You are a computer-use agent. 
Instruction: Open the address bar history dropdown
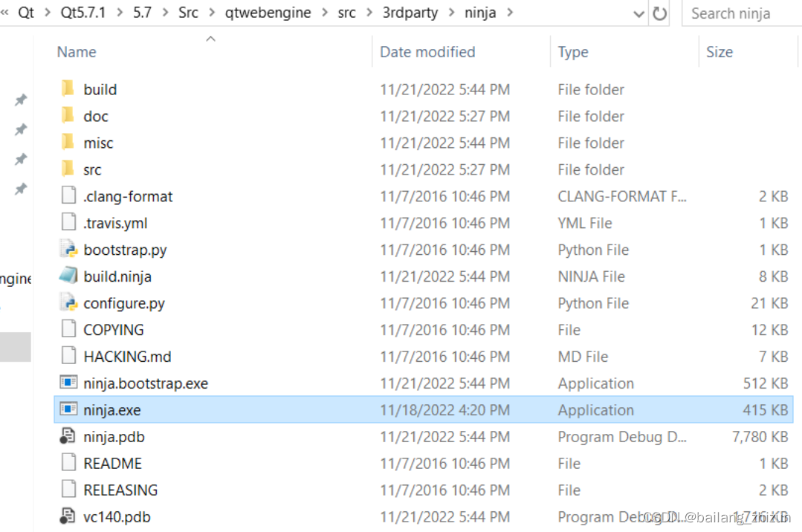[x=638, y=14]
